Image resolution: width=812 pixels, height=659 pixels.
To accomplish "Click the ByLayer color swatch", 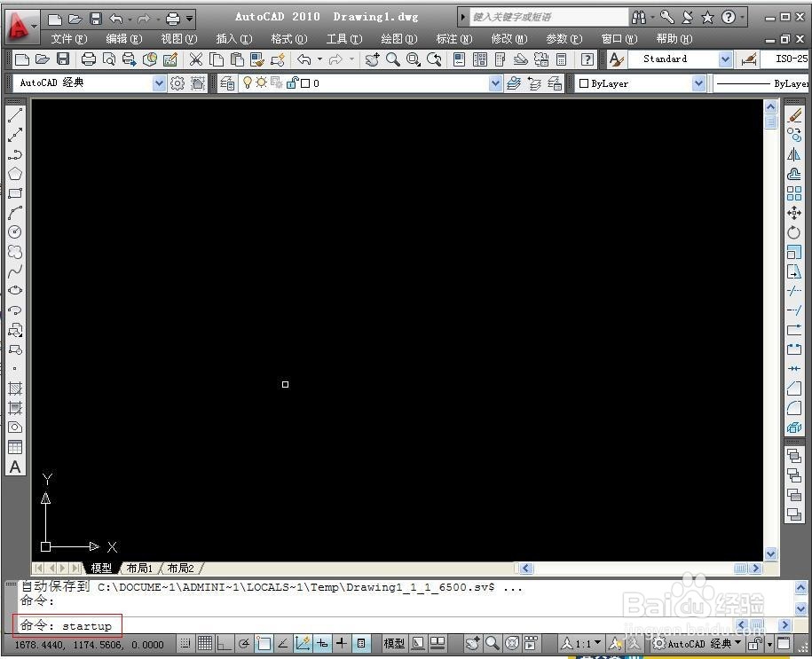I will point(584,83).
